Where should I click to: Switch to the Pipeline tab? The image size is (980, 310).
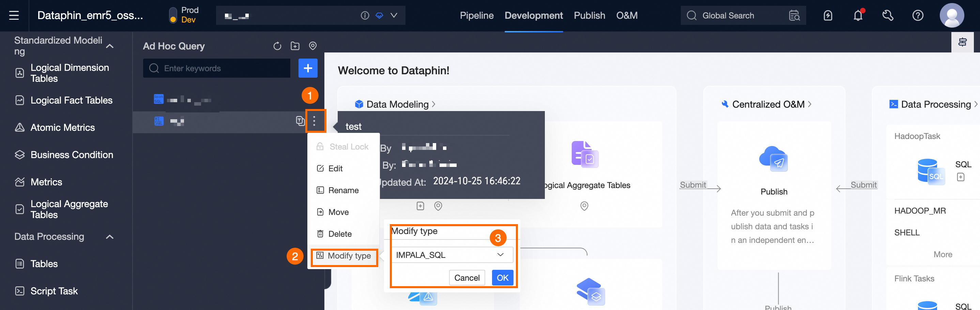point(476,15)
